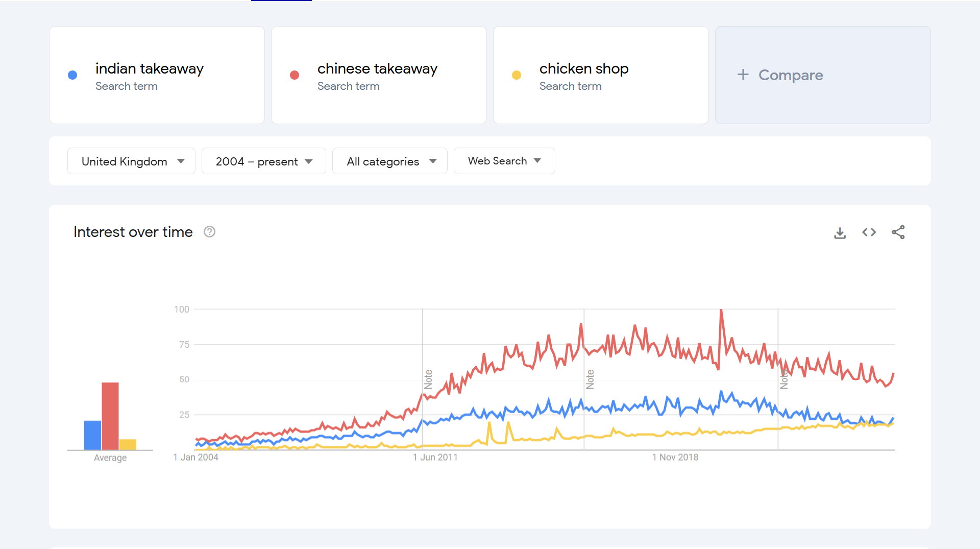
Task: Toggle the chicken shop series visibility
Action: pos(517,75)
